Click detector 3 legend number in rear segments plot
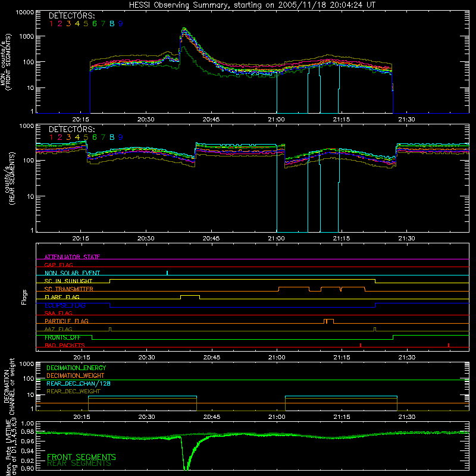 coord(68,137)
